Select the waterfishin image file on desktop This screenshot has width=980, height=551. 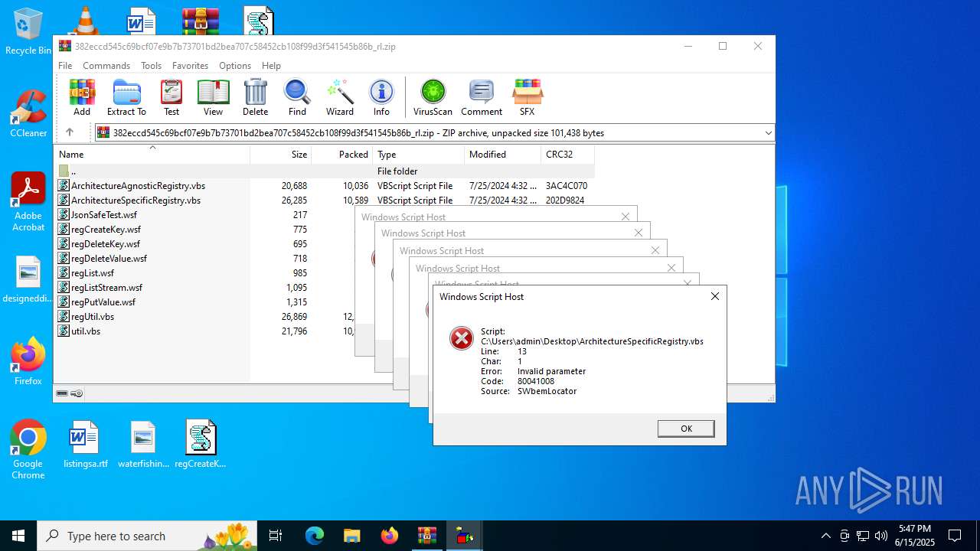(x=143, y=444)
